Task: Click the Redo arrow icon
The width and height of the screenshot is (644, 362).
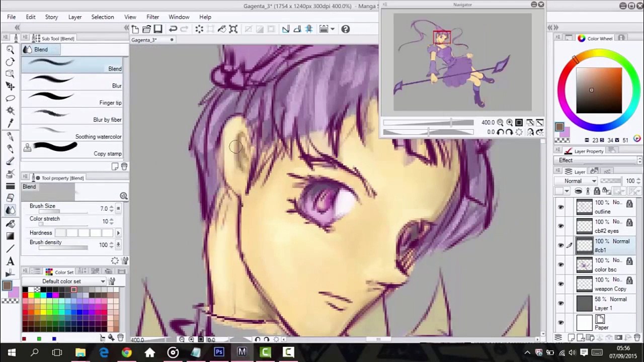Action: pyautogui.click(x=184, y=29)
